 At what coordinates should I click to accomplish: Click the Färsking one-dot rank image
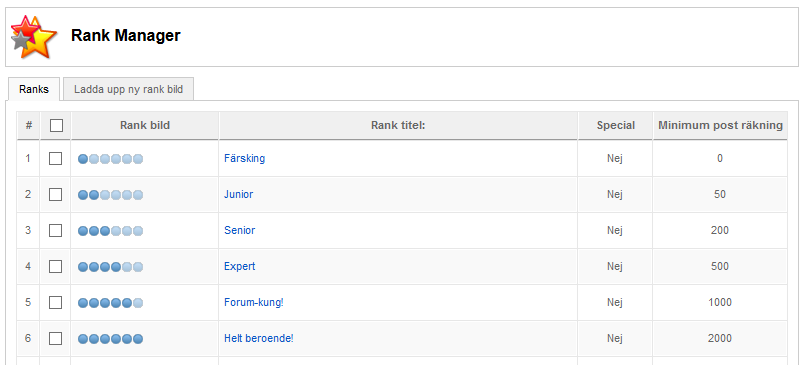(x=110, y=159)
